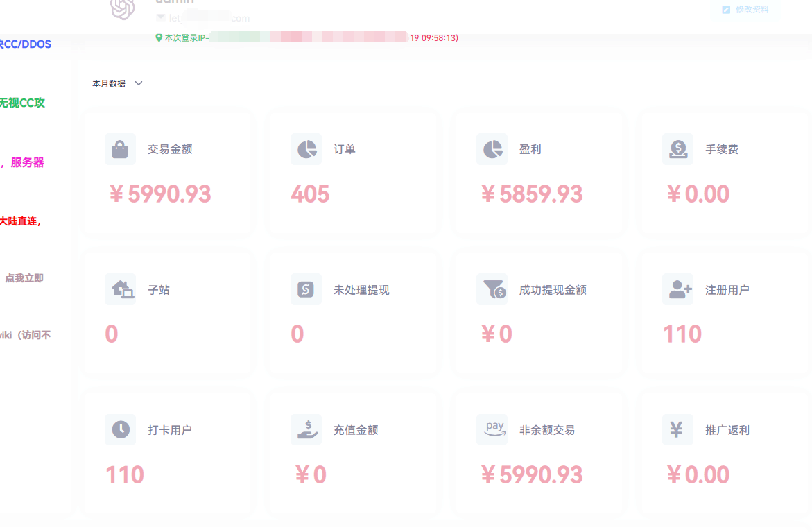The width and height of the screenshot is (812, 532).
Task: Click the S icon on 未处理提现 card
Action: tap(306, 289)
